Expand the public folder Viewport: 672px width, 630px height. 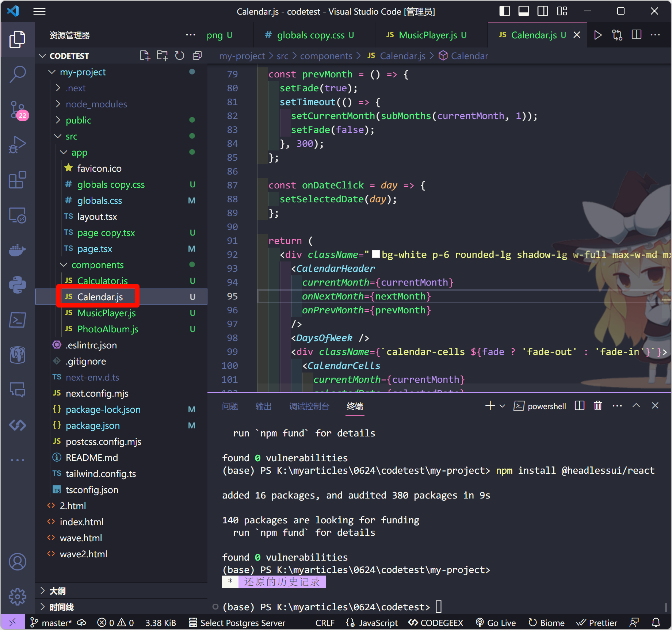point(58,121)
